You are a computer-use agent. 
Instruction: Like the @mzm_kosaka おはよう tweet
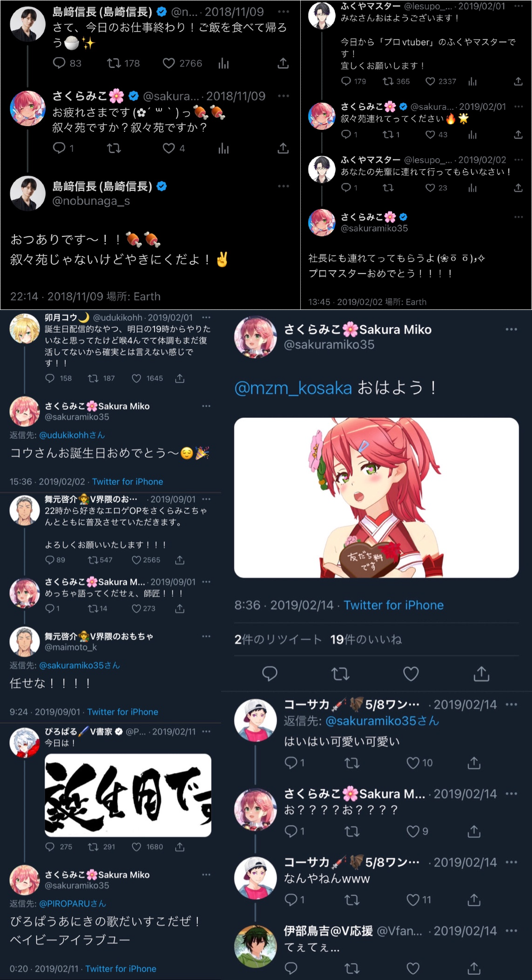click(x=411, y=673)
